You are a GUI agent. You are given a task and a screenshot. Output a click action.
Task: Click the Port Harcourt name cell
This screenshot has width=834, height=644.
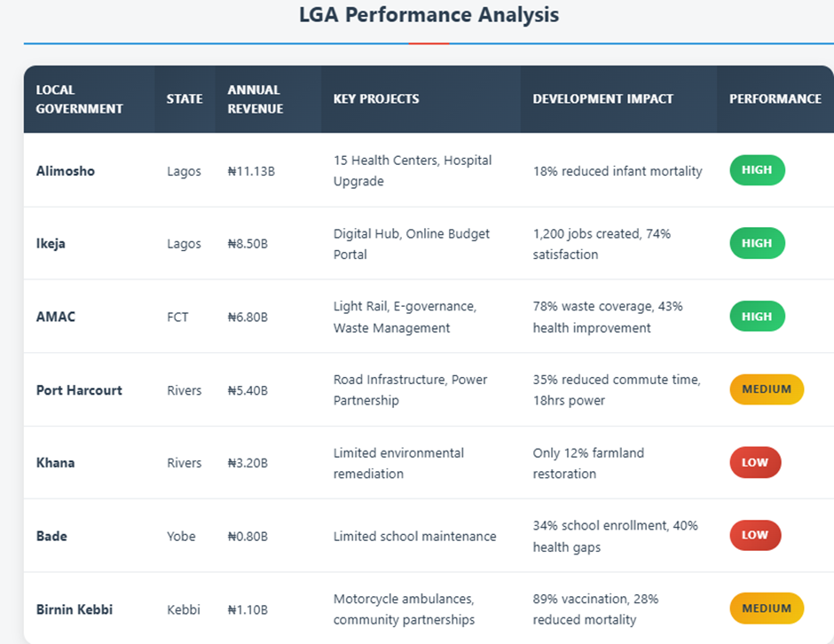79,390
